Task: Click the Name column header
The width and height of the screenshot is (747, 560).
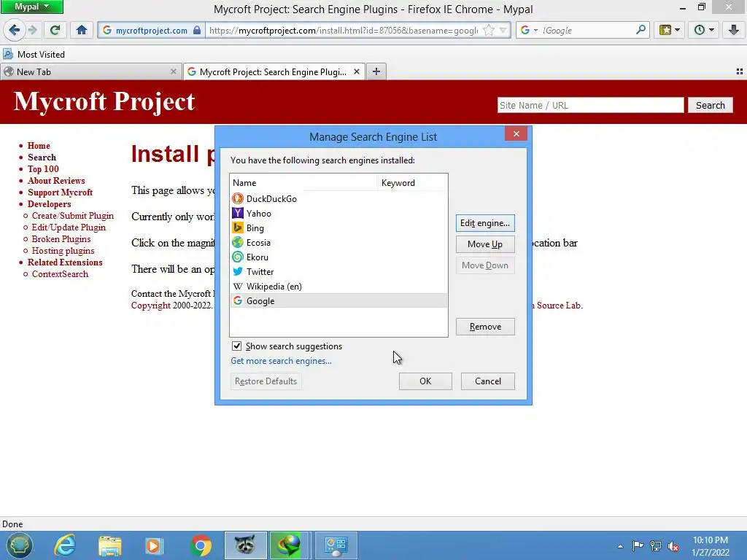Action: [x=304, y=183]
